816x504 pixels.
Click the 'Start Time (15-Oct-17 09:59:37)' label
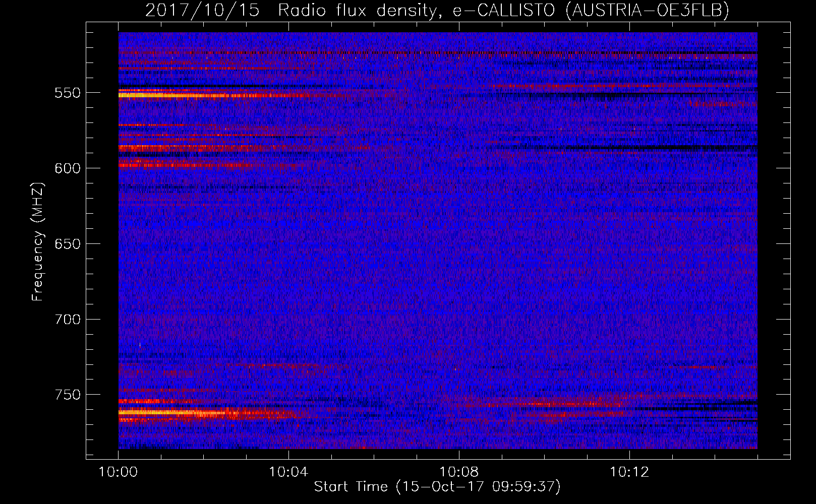click(x=437, y=487)
